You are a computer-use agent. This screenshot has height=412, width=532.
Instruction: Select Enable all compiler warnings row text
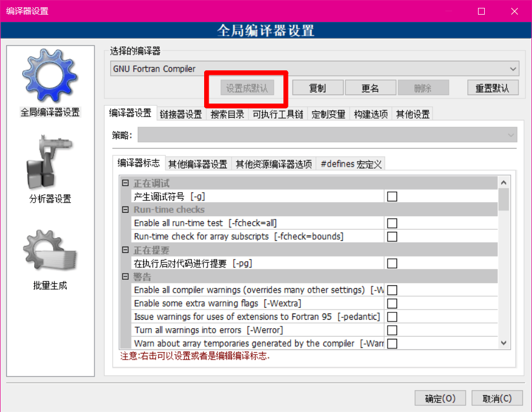click(x=259, y=290)
